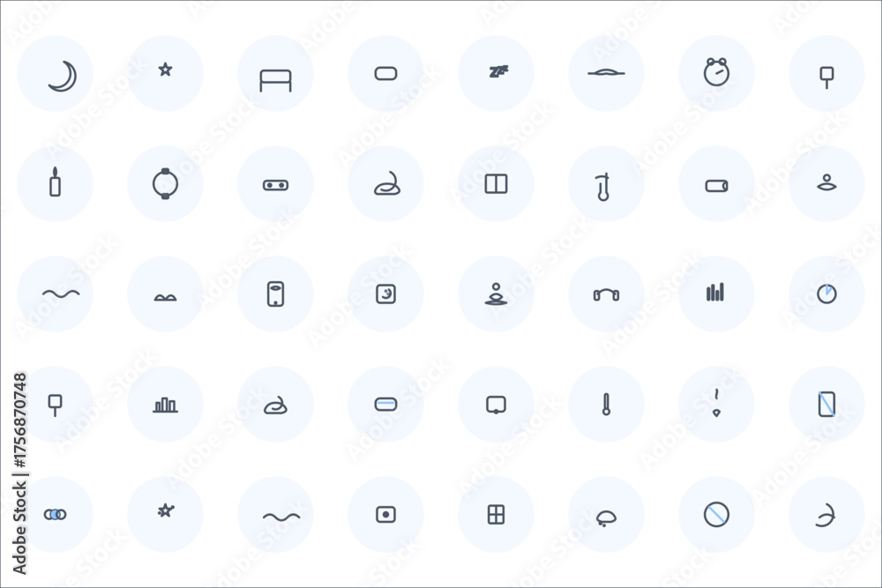The image size is (882, 588).
Task: Click the circle with blue diagonal slash
Action: coord(716,514)
